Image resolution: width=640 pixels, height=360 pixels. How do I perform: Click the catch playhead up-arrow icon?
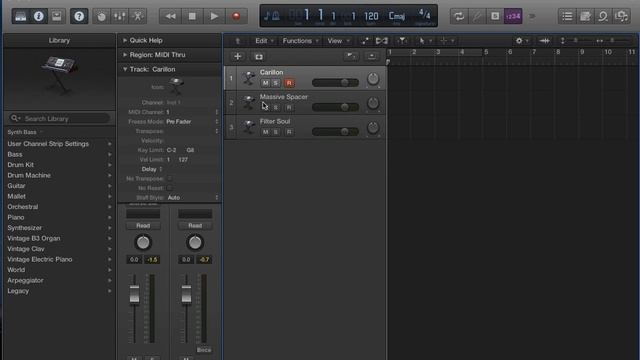click(x=238, y=41)
